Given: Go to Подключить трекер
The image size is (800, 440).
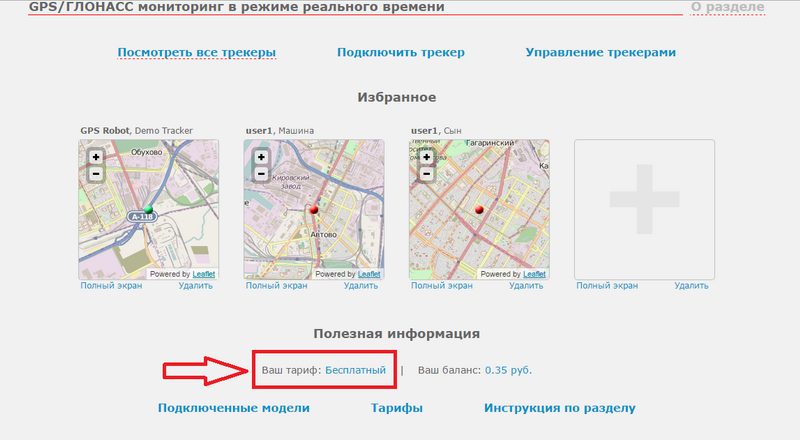Looking at the screenshot, I should pyautogui.click(x=400, y=52).
